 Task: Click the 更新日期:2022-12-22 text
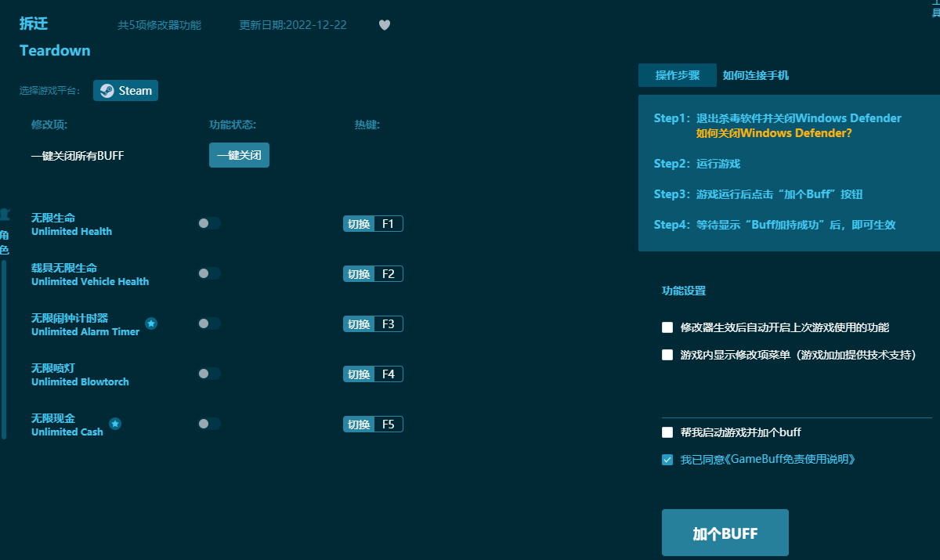[293, 25]
